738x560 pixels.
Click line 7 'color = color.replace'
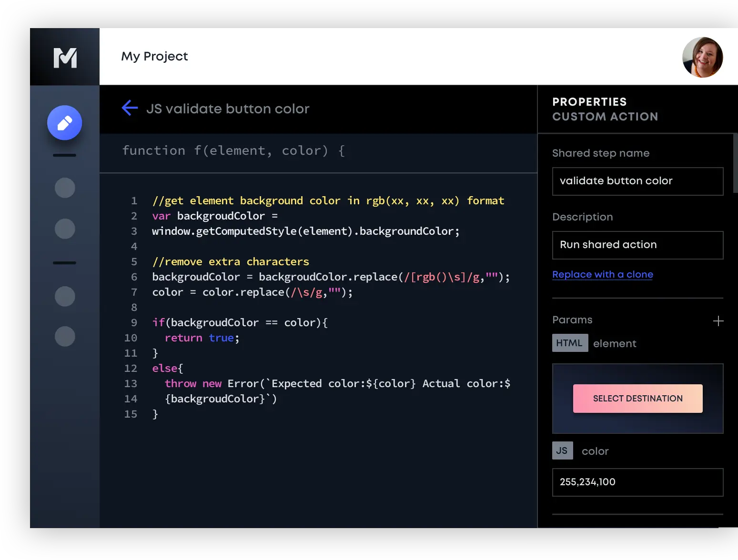pos(253,292)
